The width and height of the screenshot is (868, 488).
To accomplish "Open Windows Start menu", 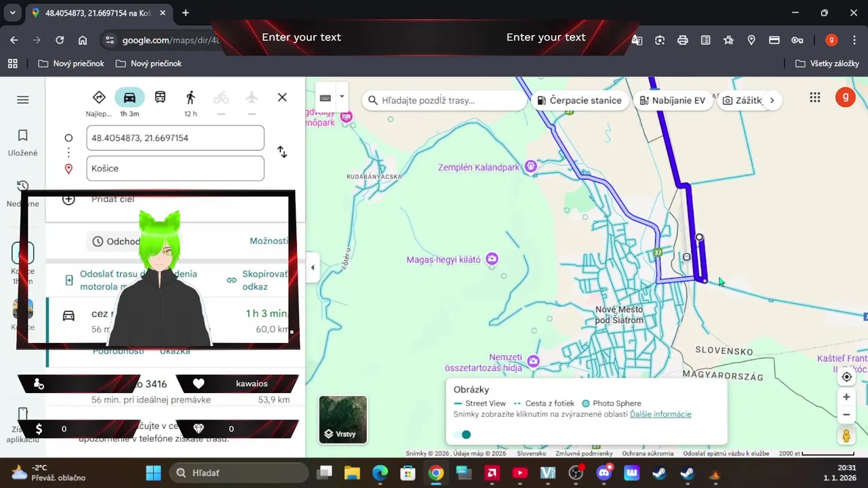I will 154,472.
